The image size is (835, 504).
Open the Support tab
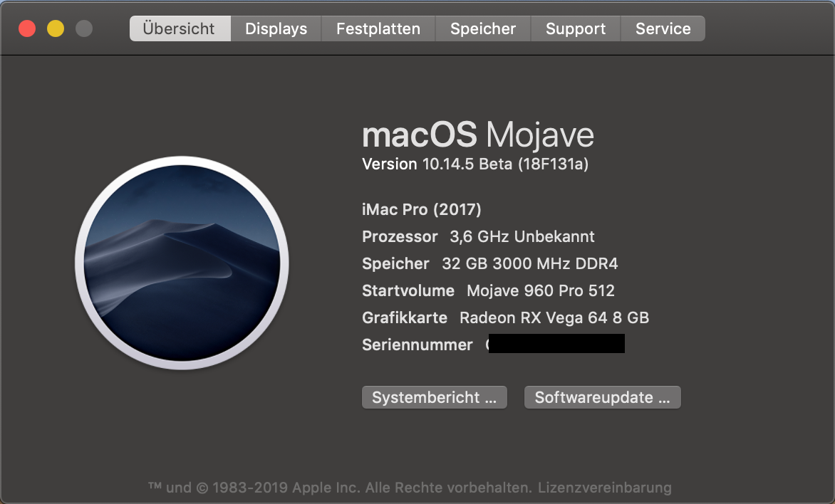(x=575, y=29)
